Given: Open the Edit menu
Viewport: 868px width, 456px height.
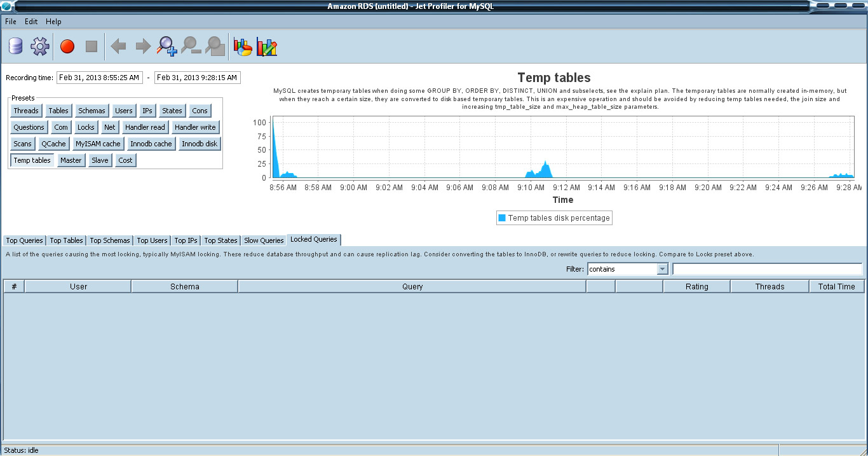Looking at the screenshot, I should pyautogui.click(x=31, y=21).
